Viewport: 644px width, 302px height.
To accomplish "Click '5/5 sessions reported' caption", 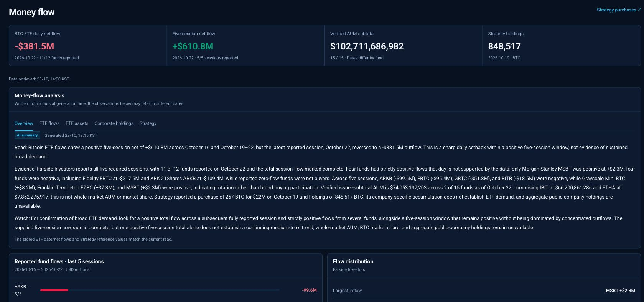I will coord(217,58).
